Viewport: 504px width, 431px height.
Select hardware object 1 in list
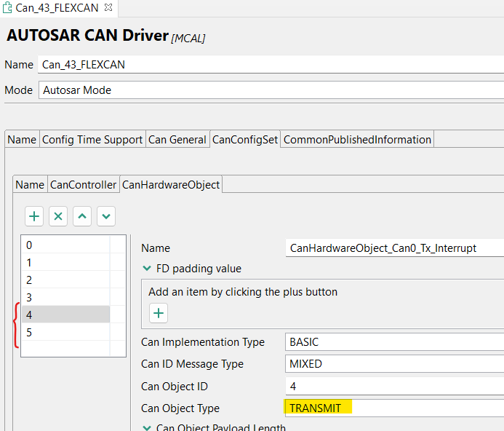coord(66,262)
